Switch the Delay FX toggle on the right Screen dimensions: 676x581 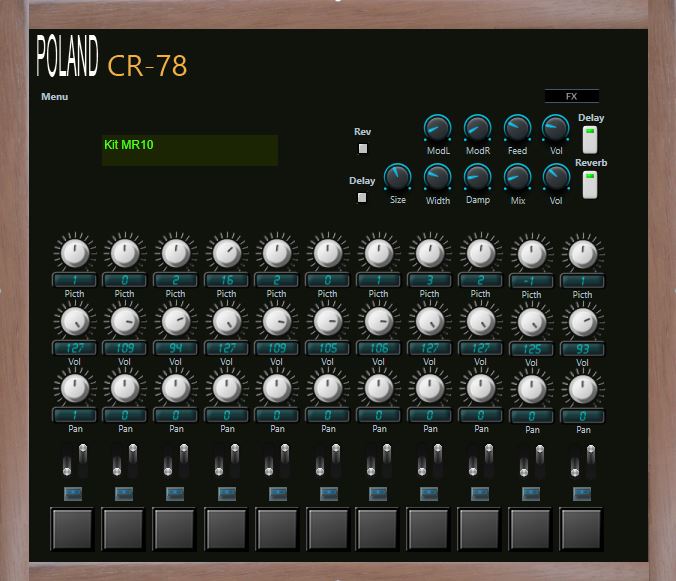click(x=590, y=138)
